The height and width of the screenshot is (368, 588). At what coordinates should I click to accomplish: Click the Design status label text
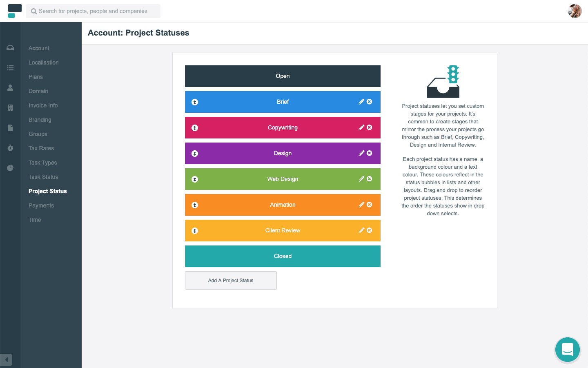click(x=283, y=153)
